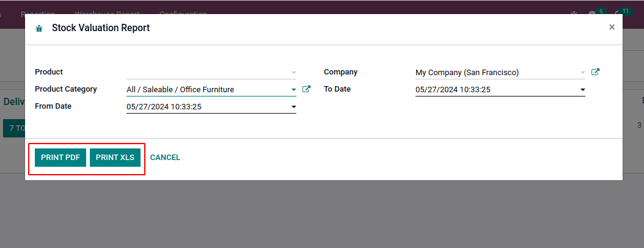The height and width of the screenshot is (248, 644).
Task: Open the To Date picker arrow
Action: tap(583, 90)
